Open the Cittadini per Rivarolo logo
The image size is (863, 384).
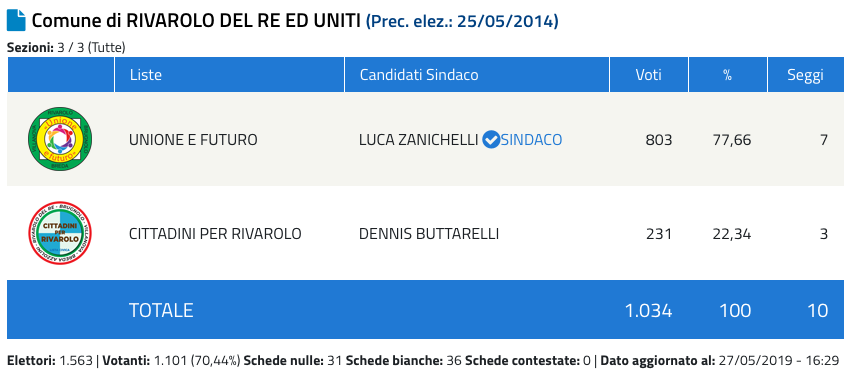pyautogui.click(x=60, y=233)
